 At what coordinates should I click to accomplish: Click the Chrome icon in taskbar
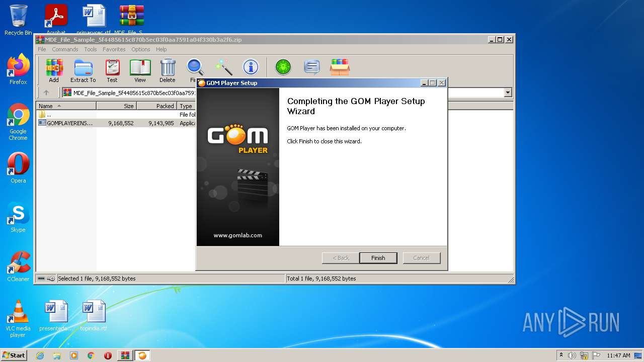pyautogui.click(x=91, y=355)
